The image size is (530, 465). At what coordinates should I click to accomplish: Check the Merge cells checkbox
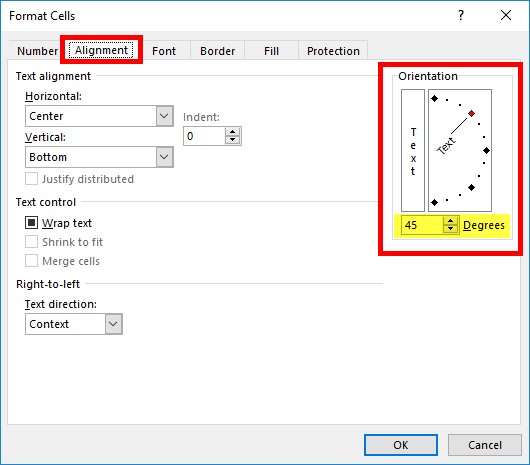(x=31, y=261)
